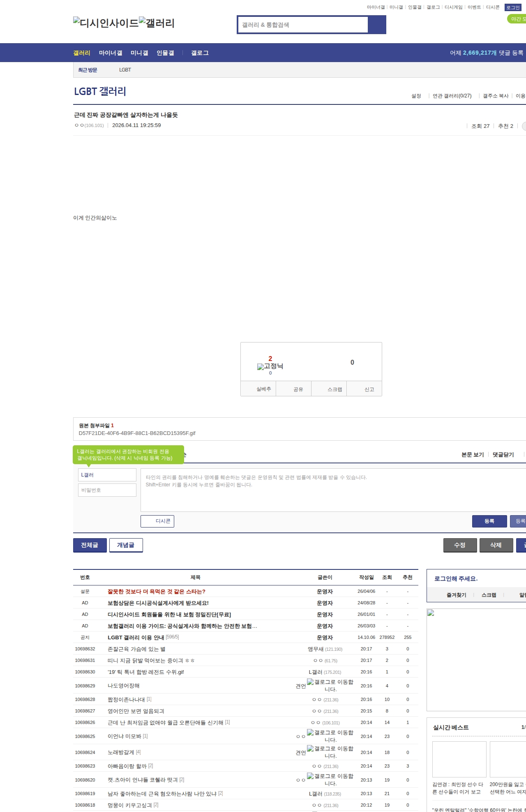Open the sidebar advertisement image

(x=477, y=660)
